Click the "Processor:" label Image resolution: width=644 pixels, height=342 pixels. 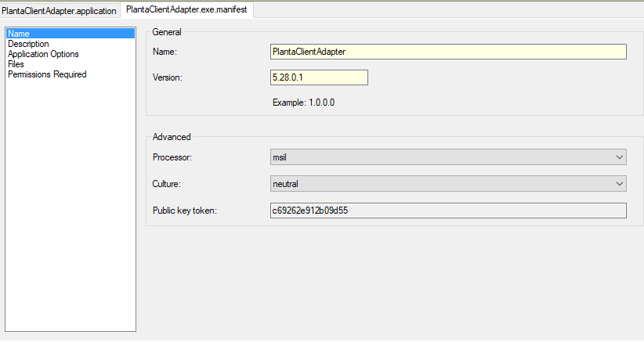point(172,157)
